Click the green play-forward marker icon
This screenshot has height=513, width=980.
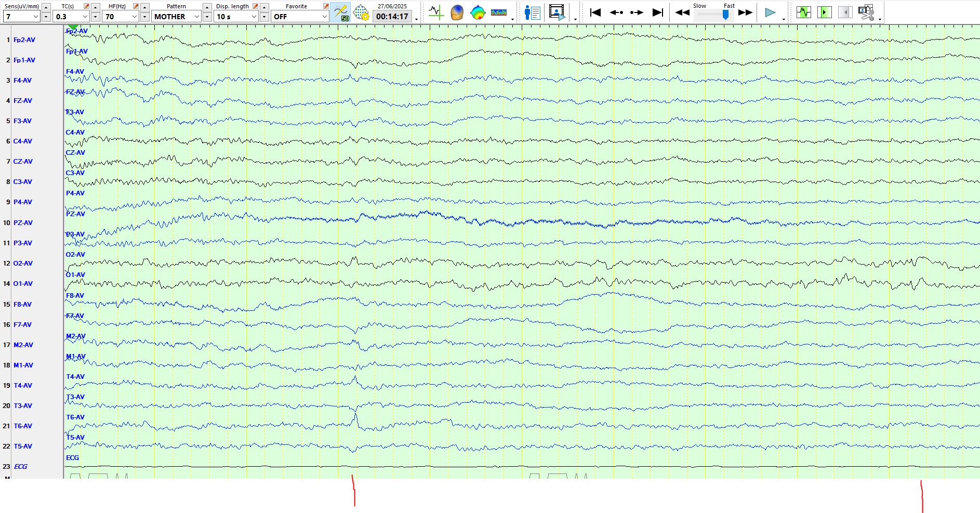[x=825, y=12]
